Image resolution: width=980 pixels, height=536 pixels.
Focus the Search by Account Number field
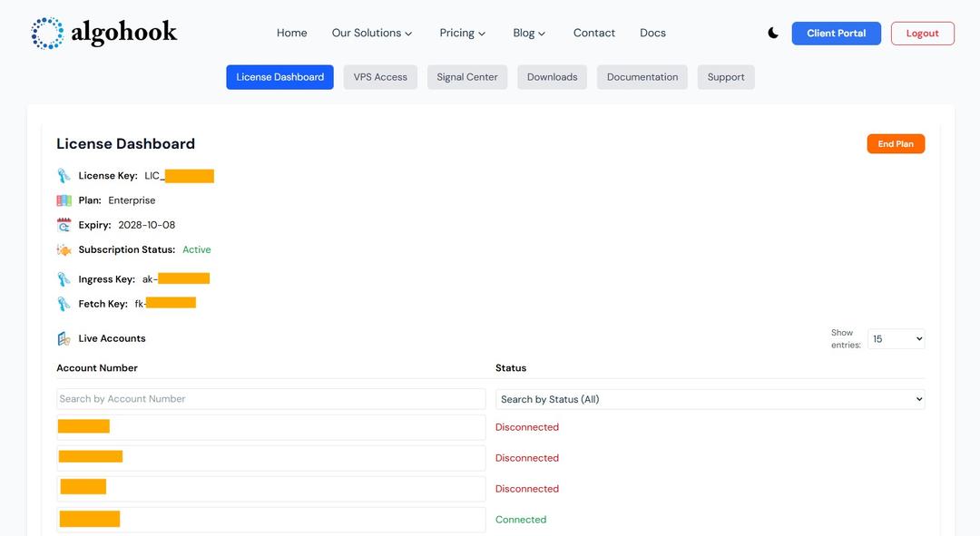pyautogui.click(x=270, y=399)
